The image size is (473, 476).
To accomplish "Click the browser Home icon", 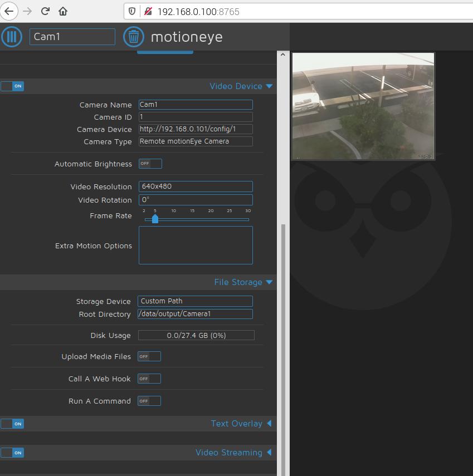I will (x=63, y=11).
